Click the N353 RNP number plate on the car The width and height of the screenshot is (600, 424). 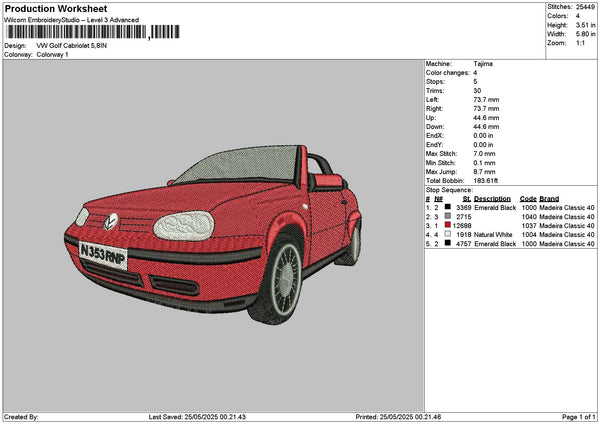click(103, 254)
